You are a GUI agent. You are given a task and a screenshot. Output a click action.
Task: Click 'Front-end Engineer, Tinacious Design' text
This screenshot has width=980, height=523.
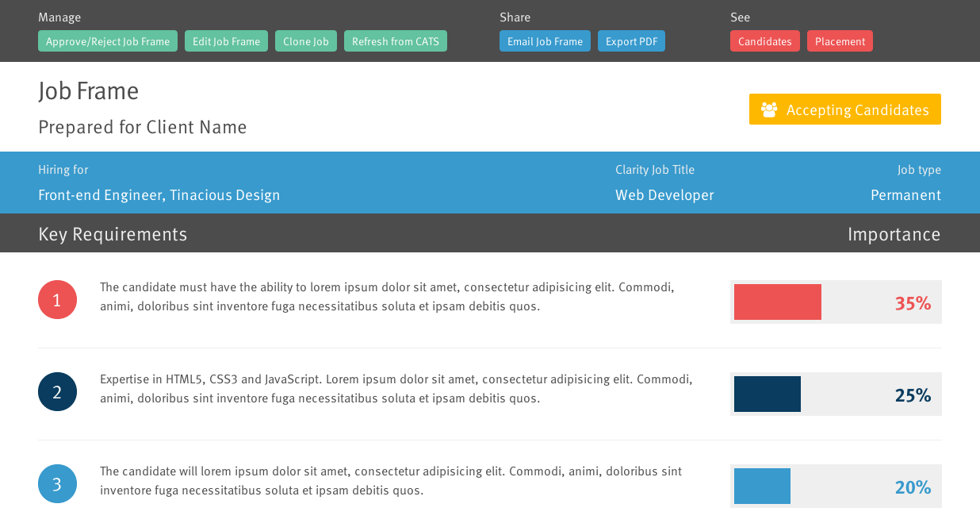point(159,195)
